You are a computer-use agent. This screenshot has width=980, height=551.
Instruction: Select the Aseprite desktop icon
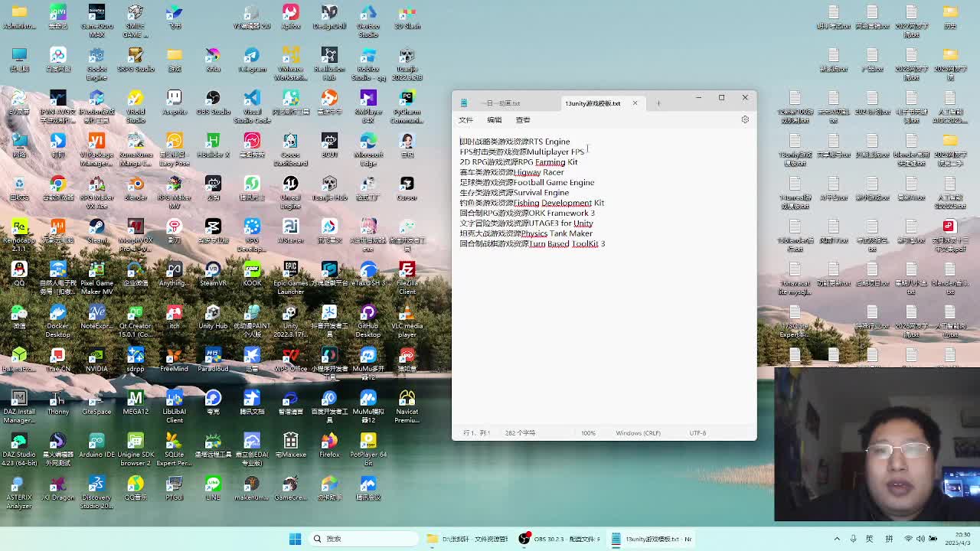click(x=174, y=99)
